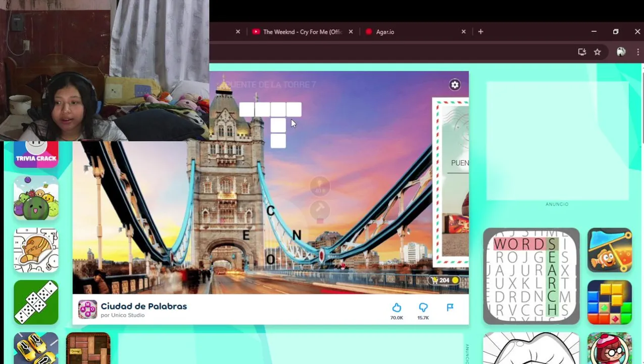Image resolution: width=644 pixels, height=364 pixels.
Task: Click the lightbulb hint button in game
Action: click(320, 187)
